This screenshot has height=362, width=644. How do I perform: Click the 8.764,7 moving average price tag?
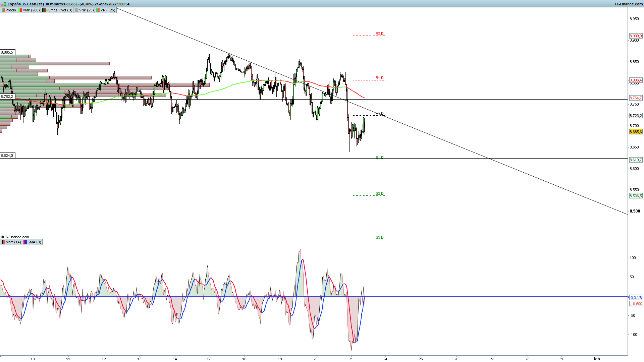coord(636,98)
